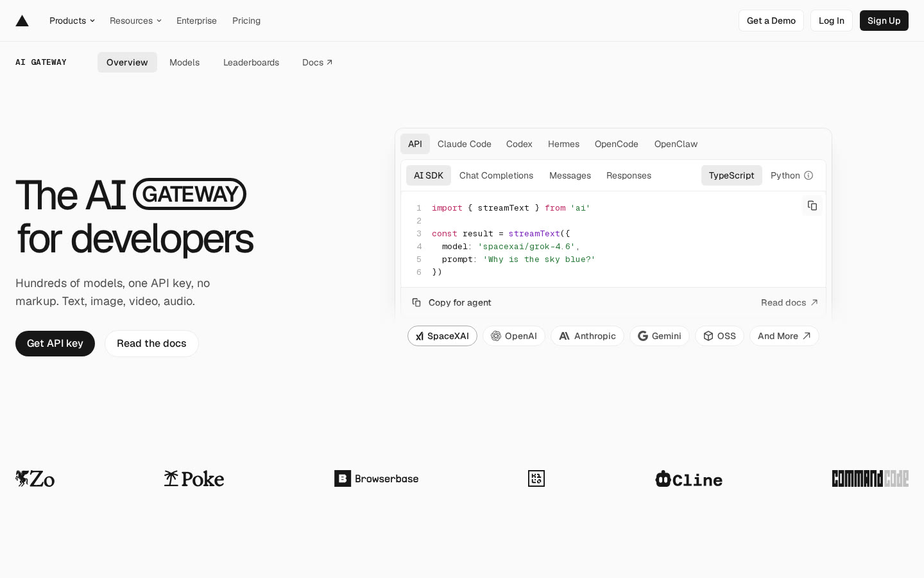924x578 pixels.
Task: Select the Hermes tab
Action: pos(563,144)
